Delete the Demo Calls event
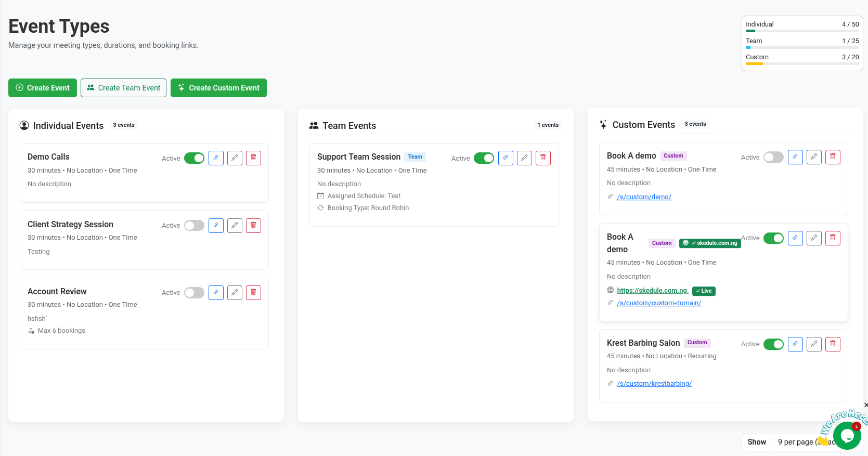Viewport: 868px width, 456px height. 253,158
